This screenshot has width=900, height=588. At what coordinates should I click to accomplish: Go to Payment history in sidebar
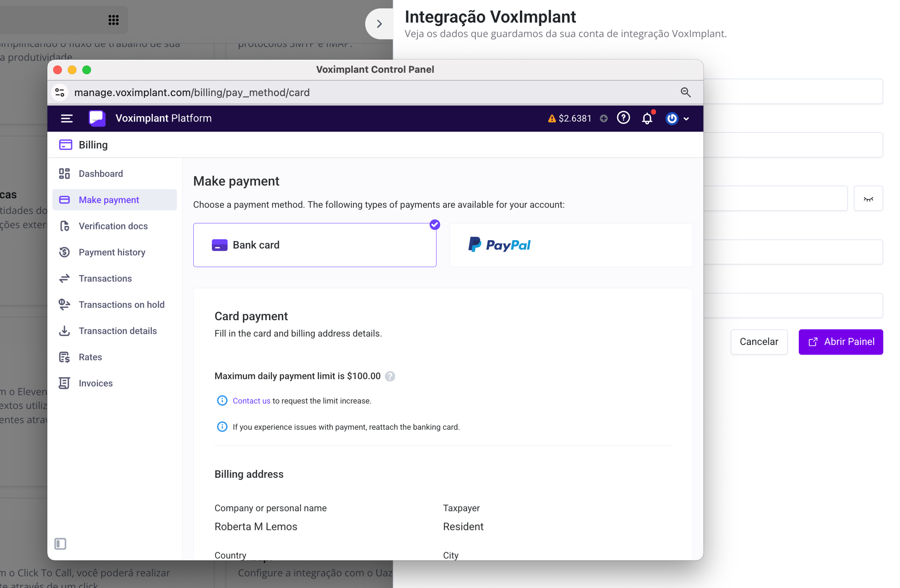click(112, 252)
